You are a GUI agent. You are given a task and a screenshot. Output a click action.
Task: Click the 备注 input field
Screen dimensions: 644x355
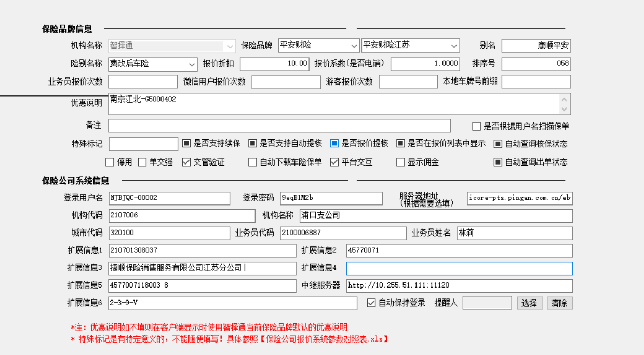point(279,126)
